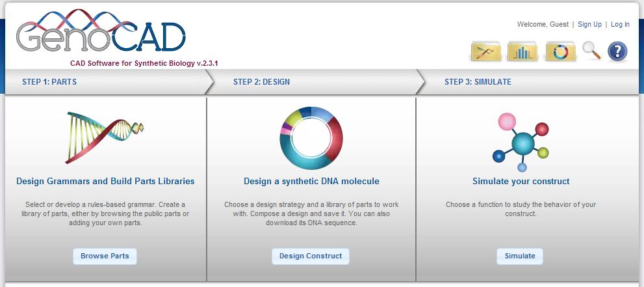Screen dimensions: 644x287
Task: Open the bar chart folder icon
Action: coord(522,52)
